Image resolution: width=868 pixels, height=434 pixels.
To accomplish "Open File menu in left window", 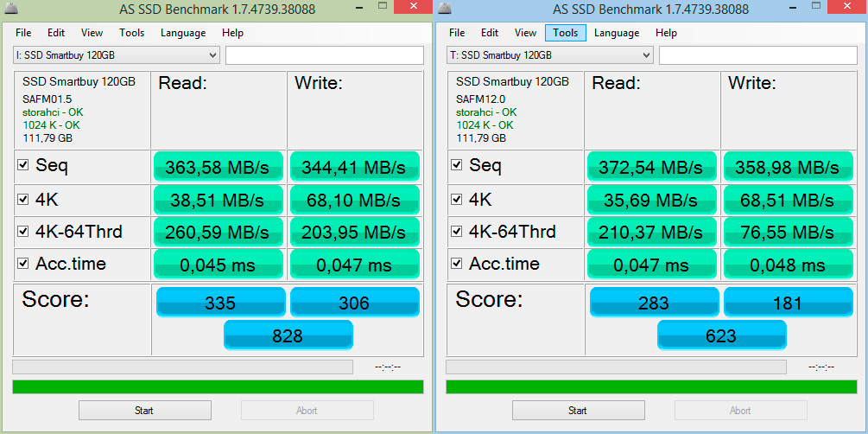I will [x=23, y=33].
